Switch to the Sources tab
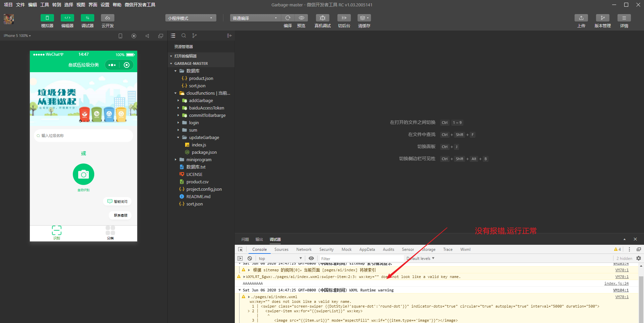This screenshot has height=323, width=644. [281, 249]
